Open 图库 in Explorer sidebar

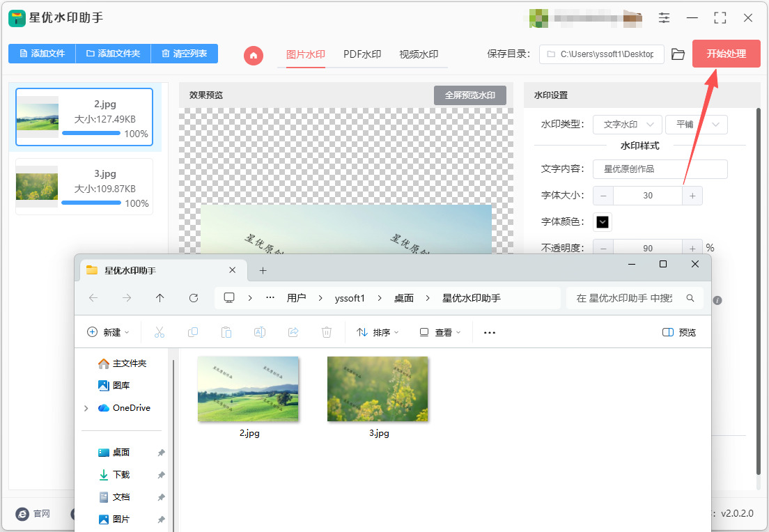coord(114,385)
